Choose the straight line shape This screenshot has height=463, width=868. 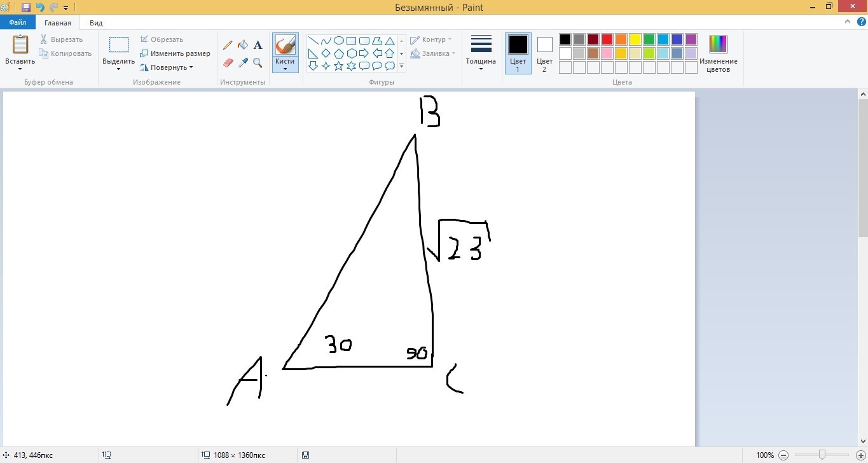point(313,41)
